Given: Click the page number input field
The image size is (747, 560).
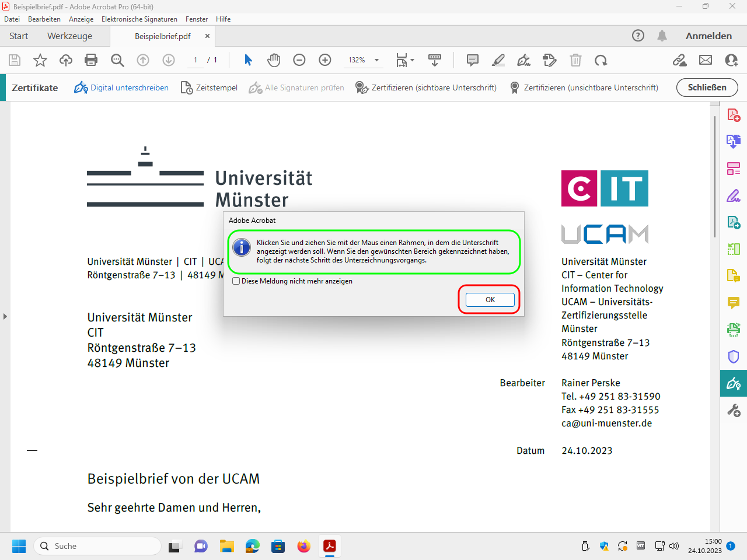Looking at the screenshot, I should 196,60.
